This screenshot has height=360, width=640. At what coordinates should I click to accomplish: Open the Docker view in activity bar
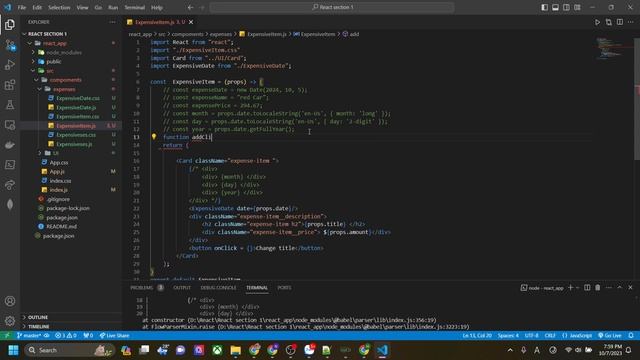coord(10,145)
